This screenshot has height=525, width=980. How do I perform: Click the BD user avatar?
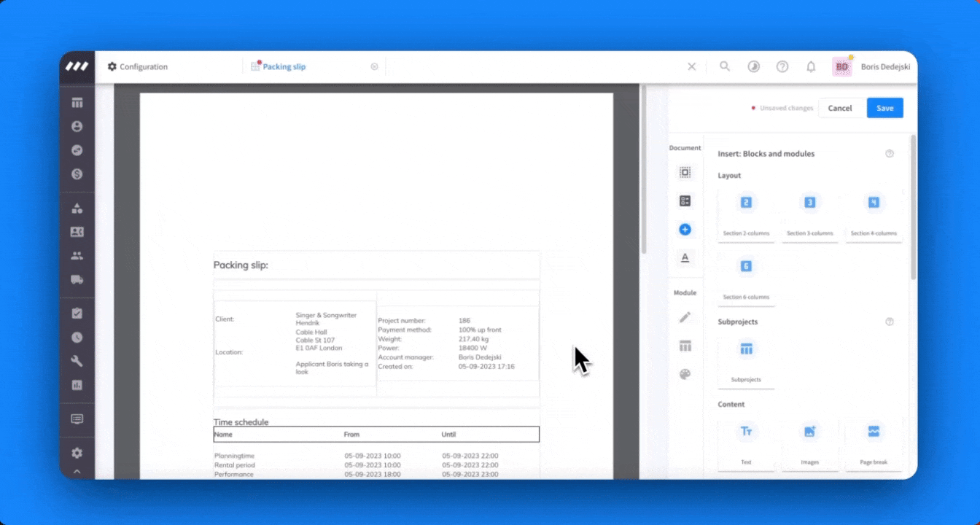tap(842, 66)
